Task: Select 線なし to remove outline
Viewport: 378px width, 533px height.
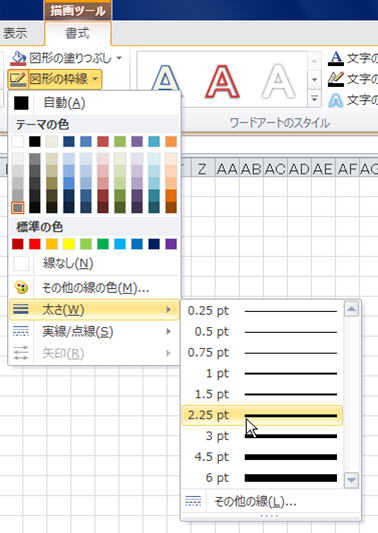Action: 94,263
